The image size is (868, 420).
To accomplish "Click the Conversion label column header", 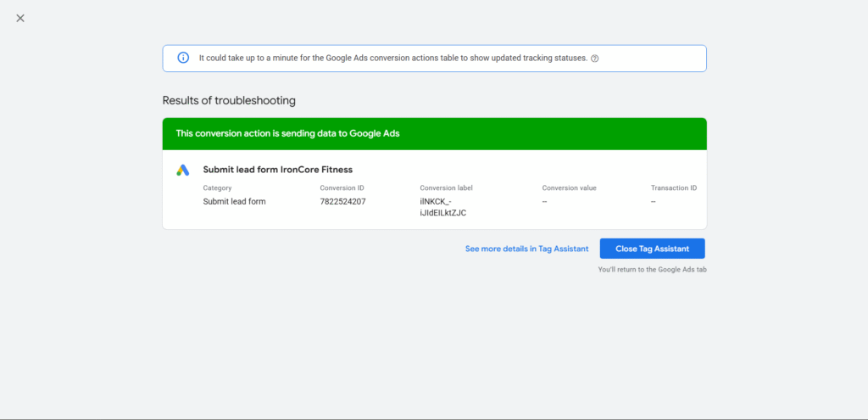I will point(446,188).
